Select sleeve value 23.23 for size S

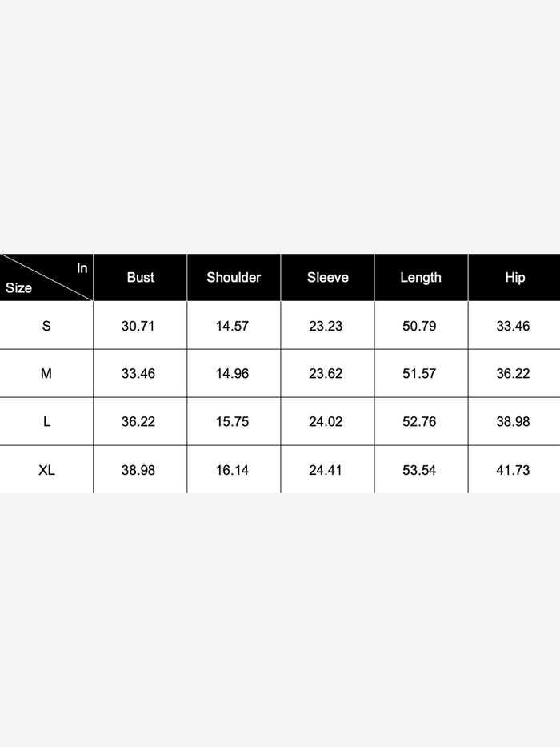(326, 326)
